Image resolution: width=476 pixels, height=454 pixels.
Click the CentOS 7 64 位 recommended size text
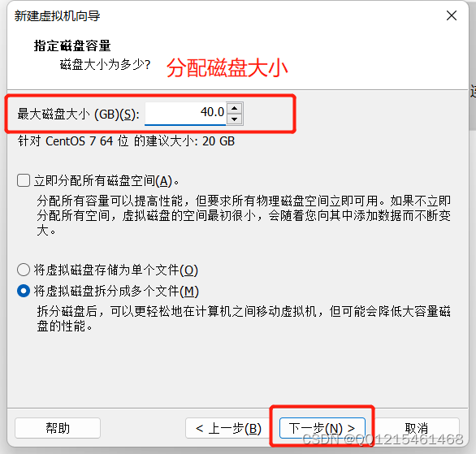click(x=126, y=141)
